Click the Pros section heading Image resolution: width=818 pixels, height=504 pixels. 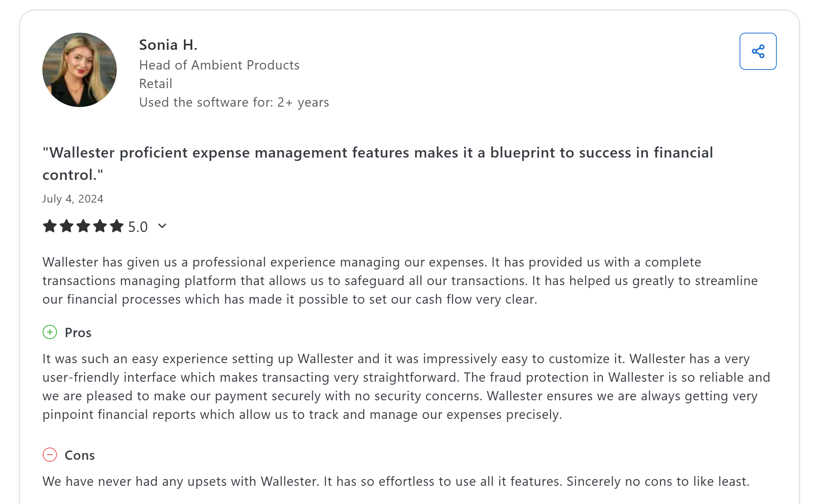pos(78,333)
